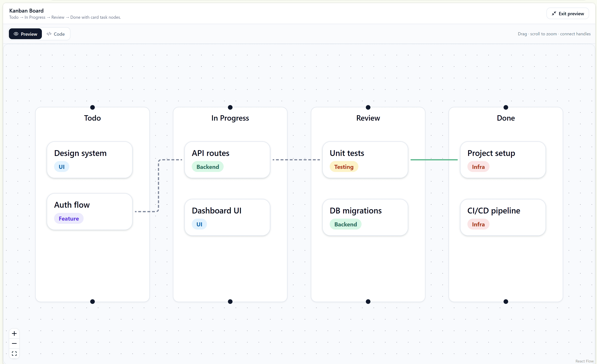The width and height of the screenshot is (597, 364).
Task: Click the top handle of Todo column
Action: (x=92, y=107)
